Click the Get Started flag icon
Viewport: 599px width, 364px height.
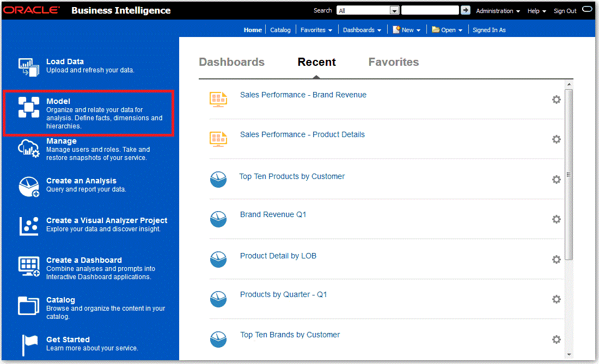click(29, 345)
